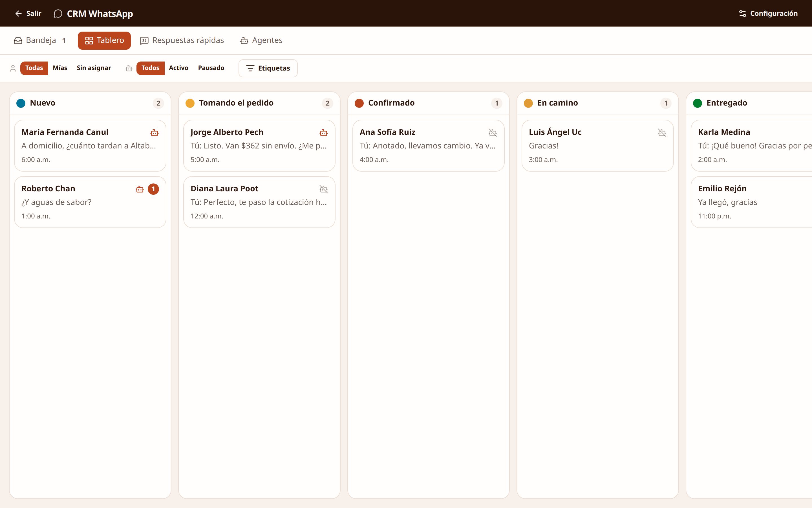Click the 12:00 a.m. timestamp
812x508 pixels.
207,216
